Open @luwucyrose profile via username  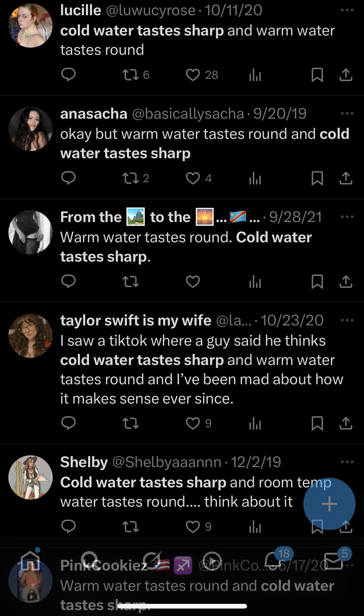(151, 11)
